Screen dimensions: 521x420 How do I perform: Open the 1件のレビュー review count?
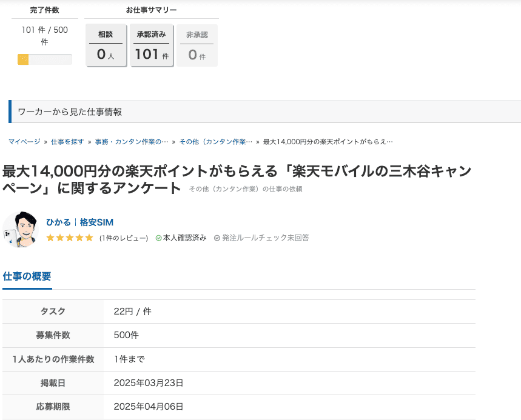(x=124, y=238)
